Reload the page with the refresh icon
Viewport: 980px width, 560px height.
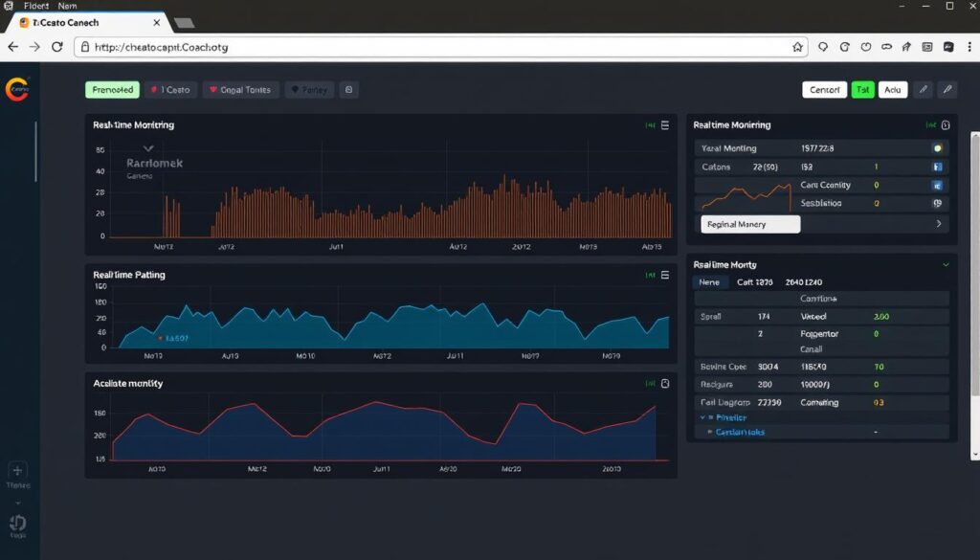tap(56, 47)
